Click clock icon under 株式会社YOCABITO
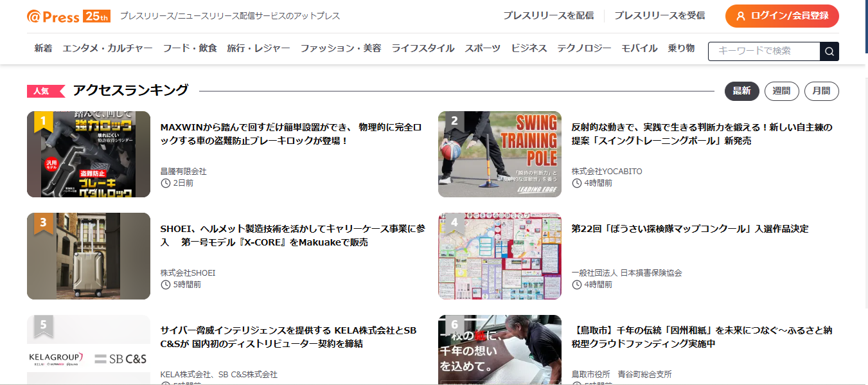This screenshot has width=868, height=385. (576, 183)
